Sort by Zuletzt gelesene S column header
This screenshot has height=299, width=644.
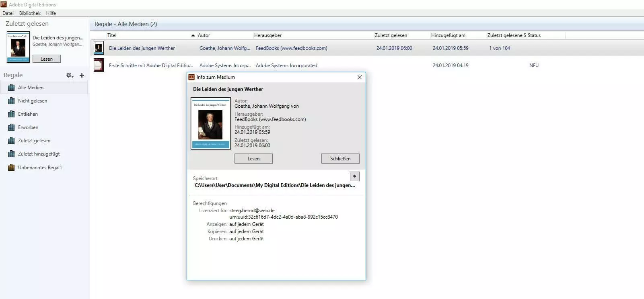tap(506, 35)
